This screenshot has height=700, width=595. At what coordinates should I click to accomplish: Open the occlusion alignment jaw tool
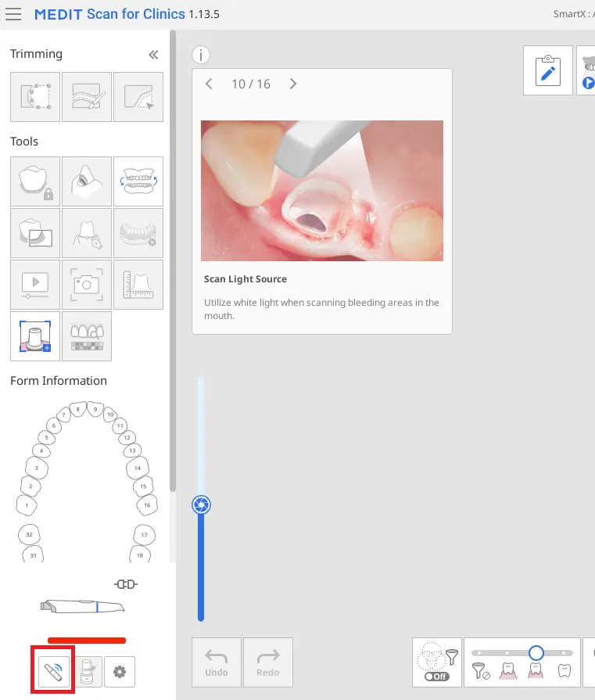(x=138, y=181)
